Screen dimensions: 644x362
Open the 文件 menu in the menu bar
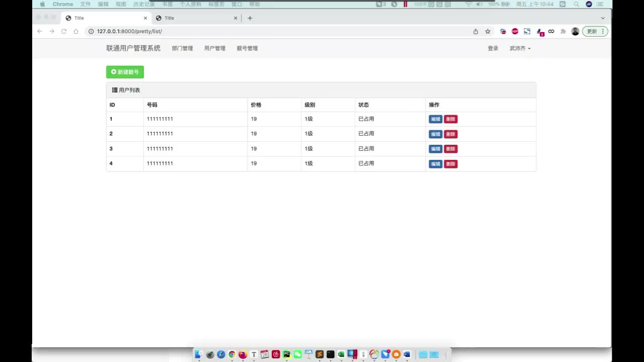pos(86,4)
